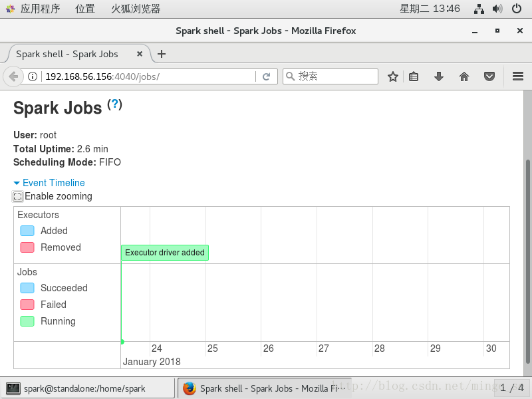The height and width of the screenshot is (399, 532).
Task: Click the applications menu logo icon
Action: tap(10, 9)
